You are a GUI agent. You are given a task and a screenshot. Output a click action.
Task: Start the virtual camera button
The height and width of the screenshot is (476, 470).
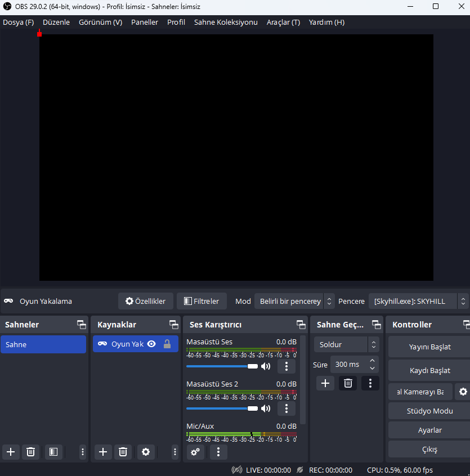click(420, 392)
